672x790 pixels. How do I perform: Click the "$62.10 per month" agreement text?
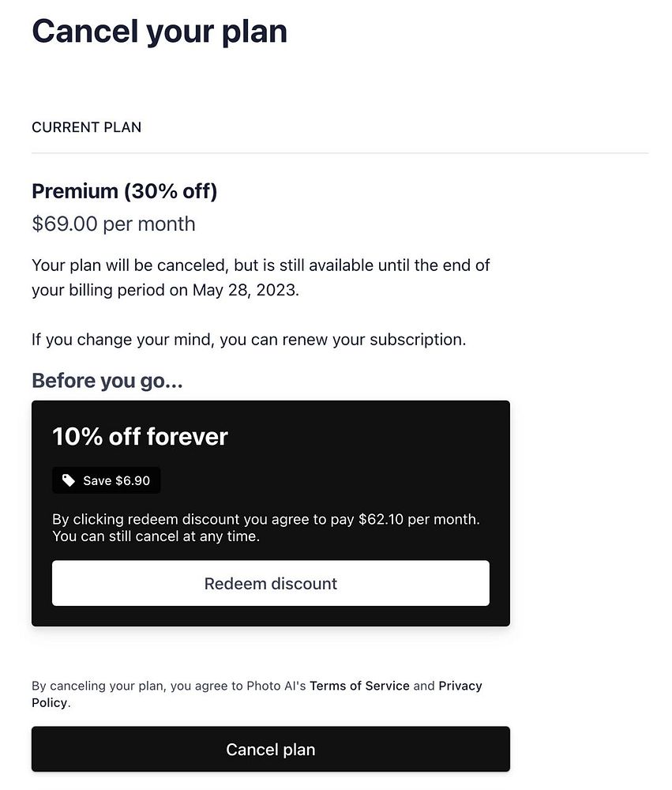point(418,520)
